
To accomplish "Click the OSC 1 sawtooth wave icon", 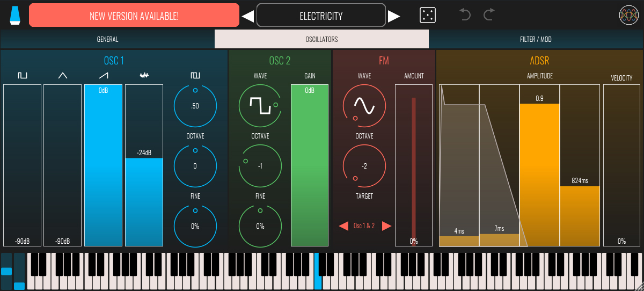I will click(x=103, y=76).
